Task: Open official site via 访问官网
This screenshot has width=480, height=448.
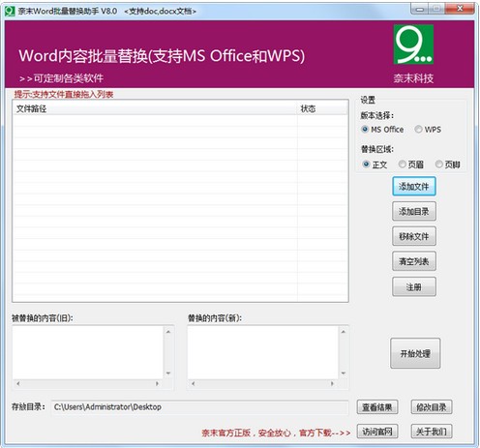Action: 377,432
